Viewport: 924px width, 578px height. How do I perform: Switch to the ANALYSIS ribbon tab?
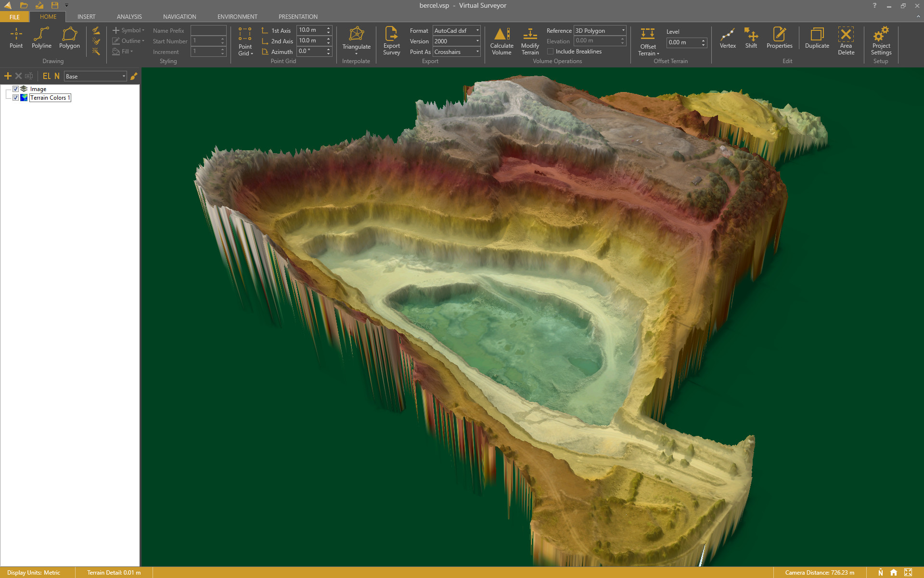click(x=129, y=16)
